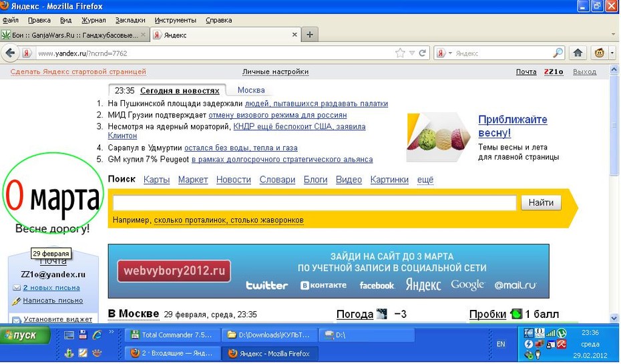Viewport: 621px width, 364px height.
Task: Open address bar history dropdown arrow
Action: [x=412, y=53]
